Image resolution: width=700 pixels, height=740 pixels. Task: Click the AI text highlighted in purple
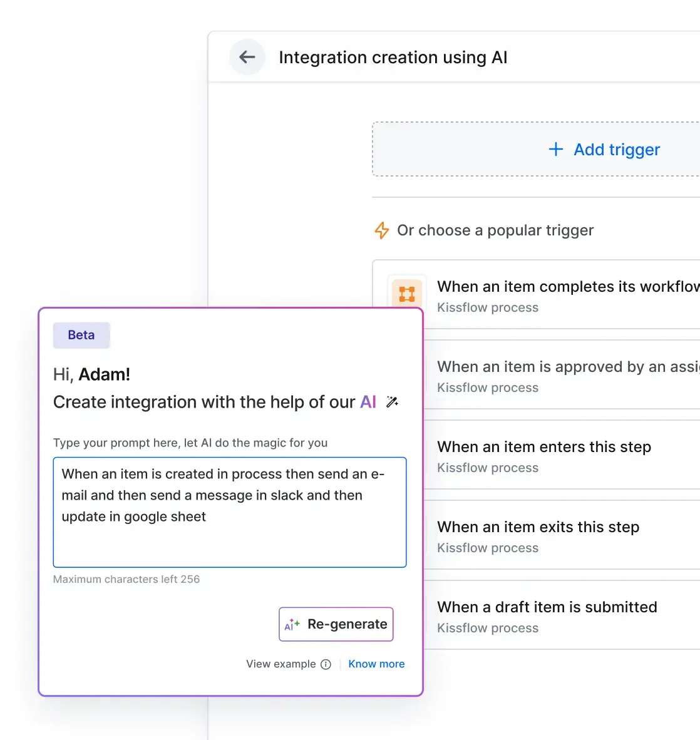[368, 402]
